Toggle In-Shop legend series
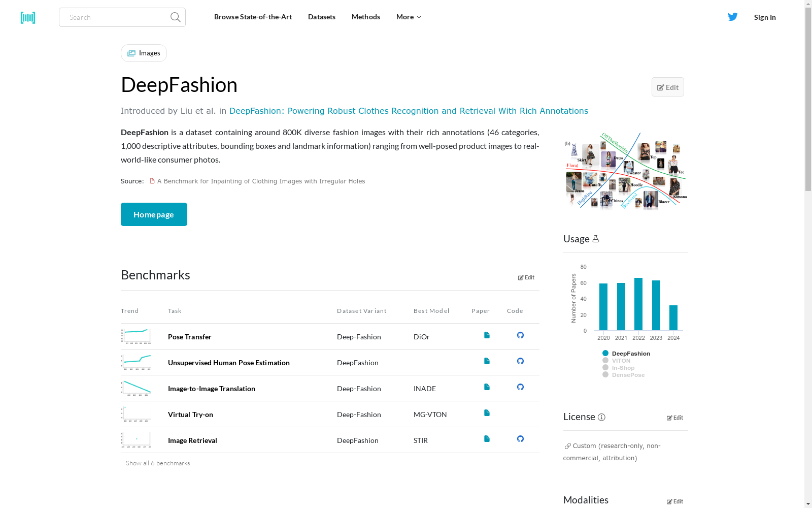The width and height of the screenshot is (812, 508). pos(619,368)
